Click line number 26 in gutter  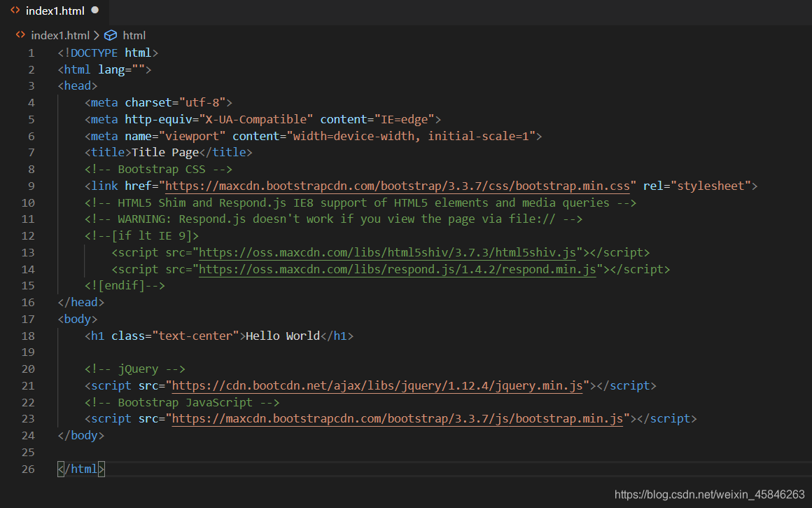(28, 469)
